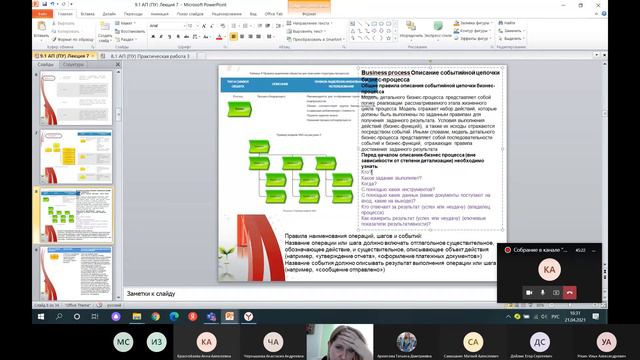Image resolution: width=640 pixels, height=360 pixels.
Task: Open Microsoft Edge from taskbar
Action: coord(174,316)
